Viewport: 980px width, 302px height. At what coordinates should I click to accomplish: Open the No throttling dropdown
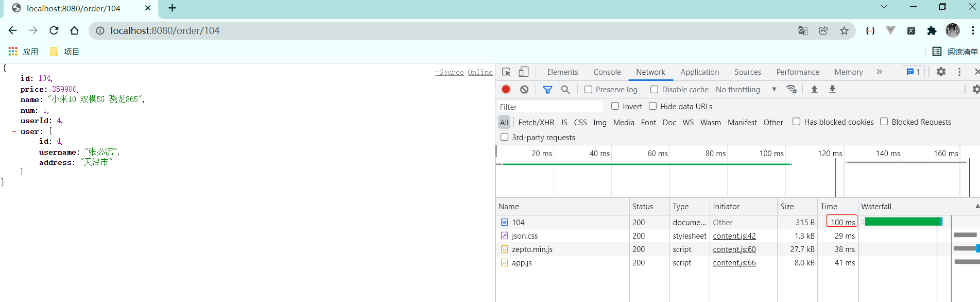coord(746,90)
